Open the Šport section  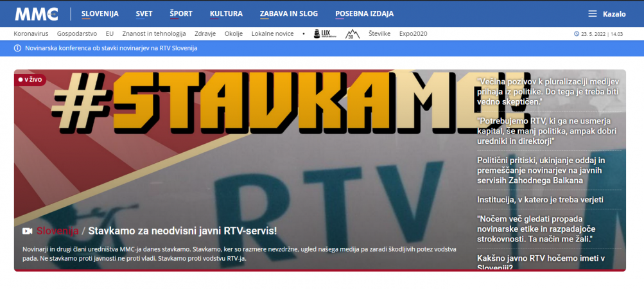(181, 14)
